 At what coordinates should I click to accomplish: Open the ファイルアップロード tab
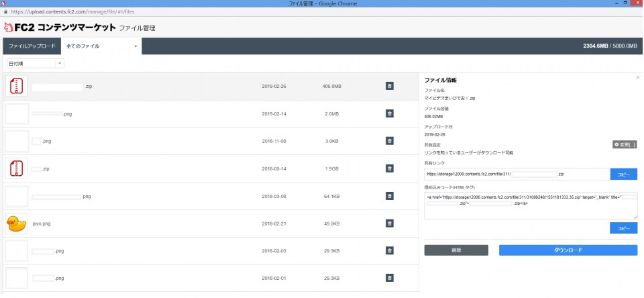pyautogui.click(x=32, y=46)
